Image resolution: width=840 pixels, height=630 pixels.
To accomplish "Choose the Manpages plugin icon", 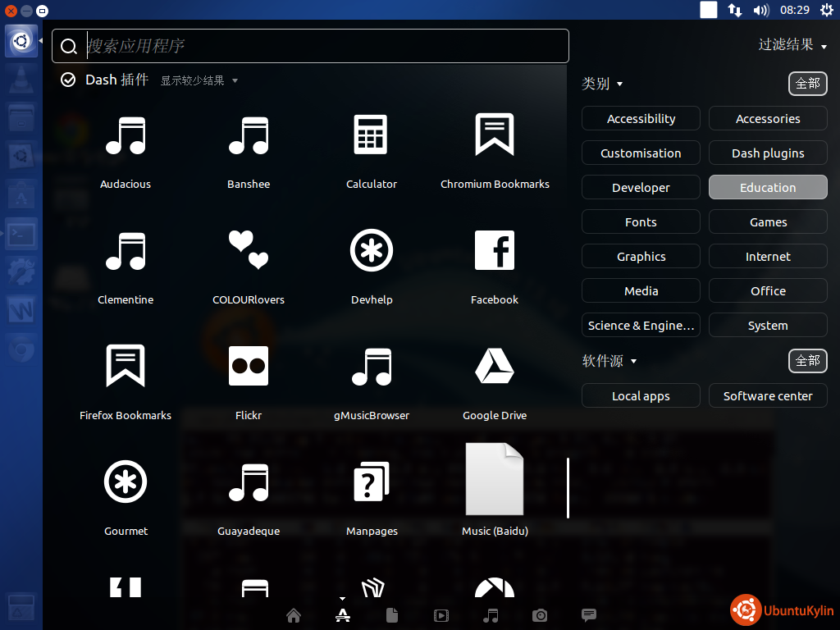I will 371,482.
